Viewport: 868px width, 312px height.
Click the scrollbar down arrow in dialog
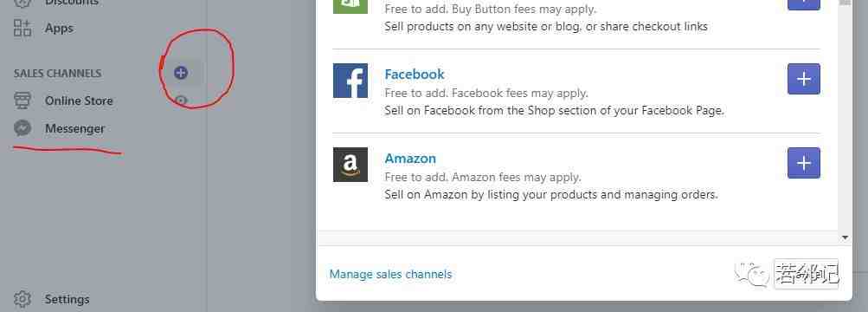pyautogui.click(x=845, y=237)
